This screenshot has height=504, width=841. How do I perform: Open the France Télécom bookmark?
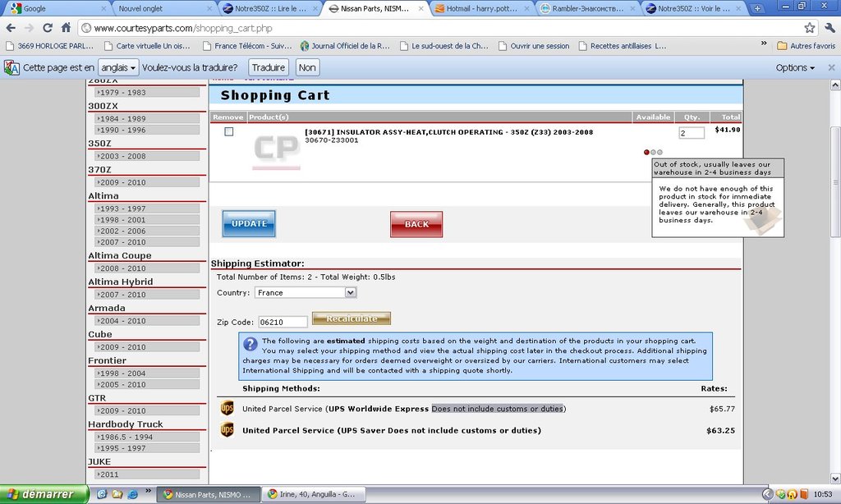pos(247,46)
